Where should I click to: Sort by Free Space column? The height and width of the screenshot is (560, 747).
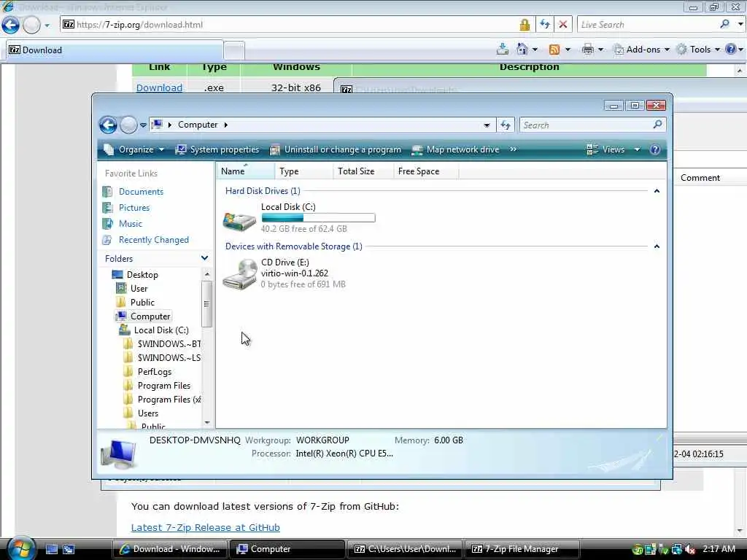pos(426,171)
